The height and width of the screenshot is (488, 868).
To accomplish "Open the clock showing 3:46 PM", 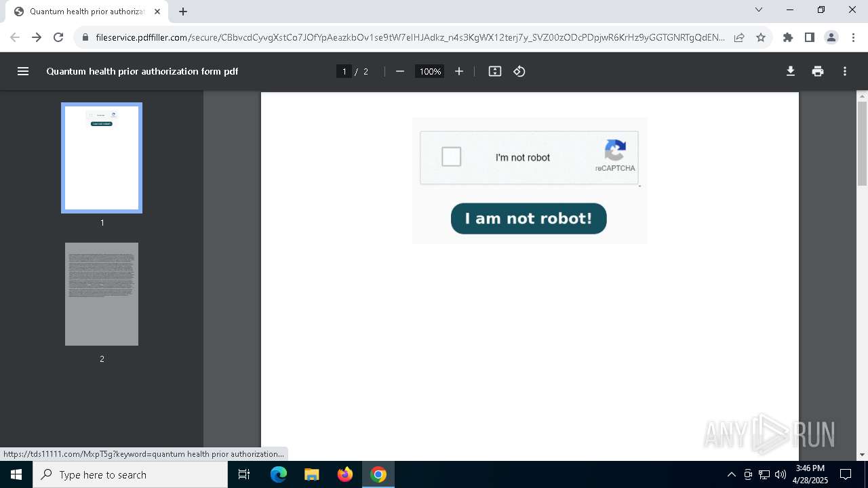I will tap(810, 474).
